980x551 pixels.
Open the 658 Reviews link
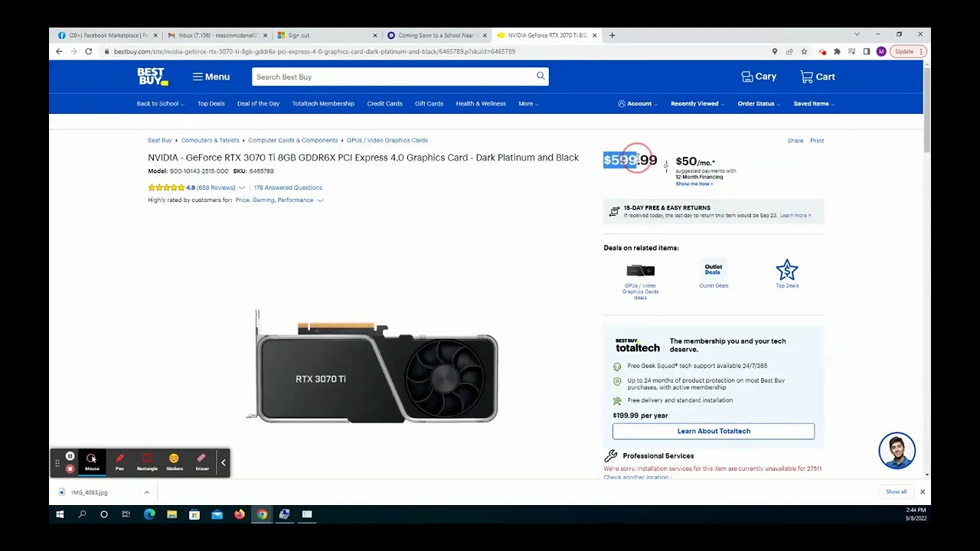tap(216, 187)
